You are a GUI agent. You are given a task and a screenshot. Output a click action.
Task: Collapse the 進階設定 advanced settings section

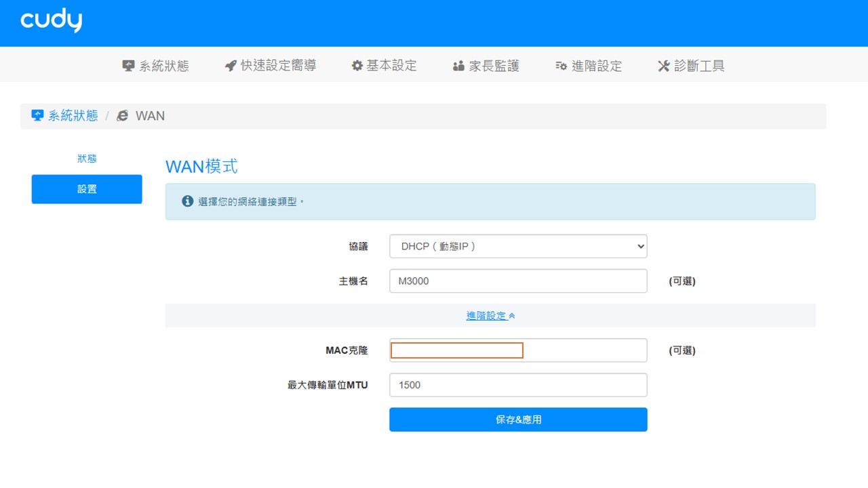(492, 315)
